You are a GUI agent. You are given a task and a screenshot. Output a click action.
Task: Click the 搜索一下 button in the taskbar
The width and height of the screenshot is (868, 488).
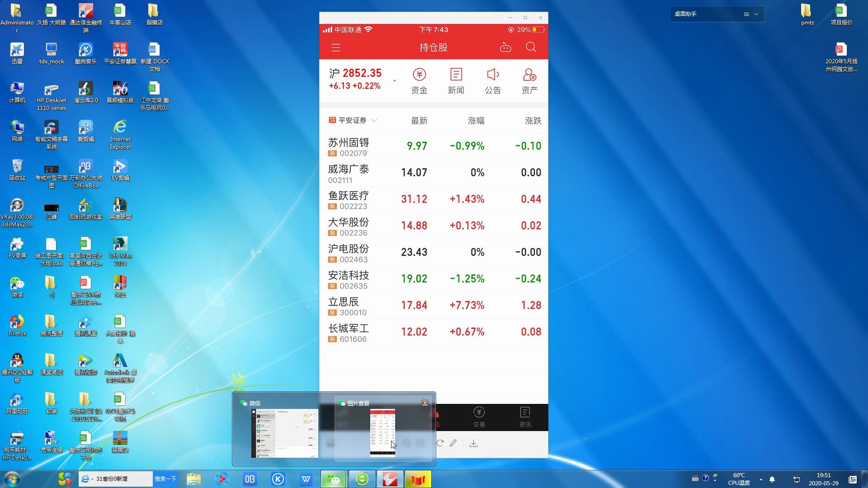coord(165,479)
